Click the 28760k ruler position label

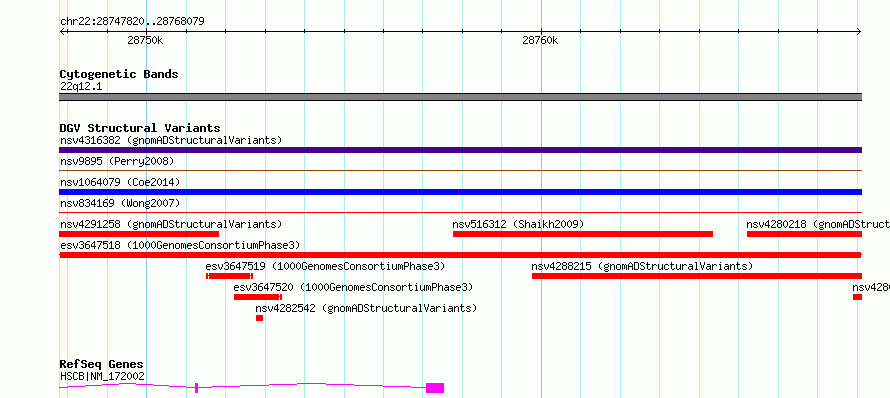(x=540, y=40)
